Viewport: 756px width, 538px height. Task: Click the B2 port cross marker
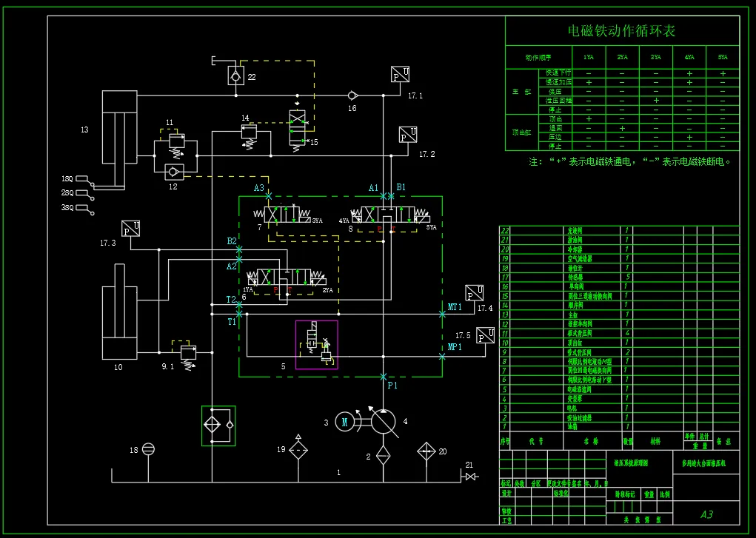coord(239,249)
